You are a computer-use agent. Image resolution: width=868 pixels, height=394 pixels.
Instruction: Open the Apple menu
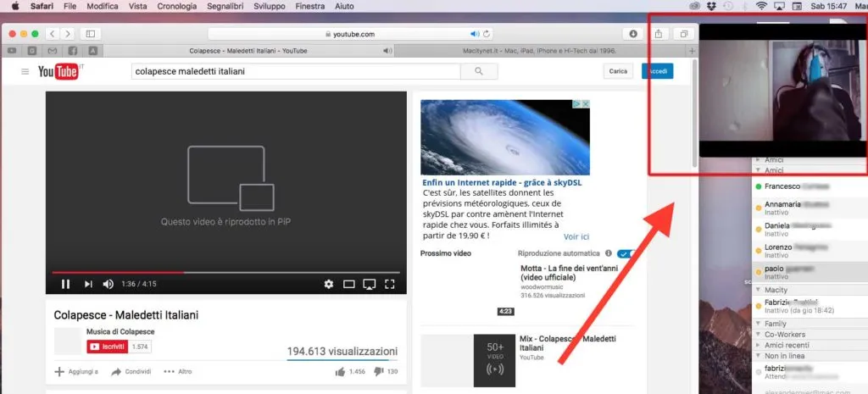pyautogui.click(x=15, y=6)
